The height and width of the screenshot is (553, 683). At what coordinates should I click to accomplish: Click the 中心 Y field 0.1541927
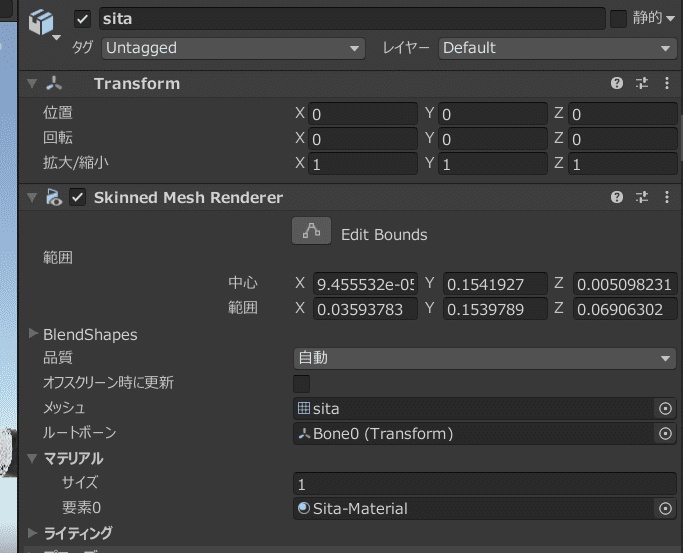495,284
